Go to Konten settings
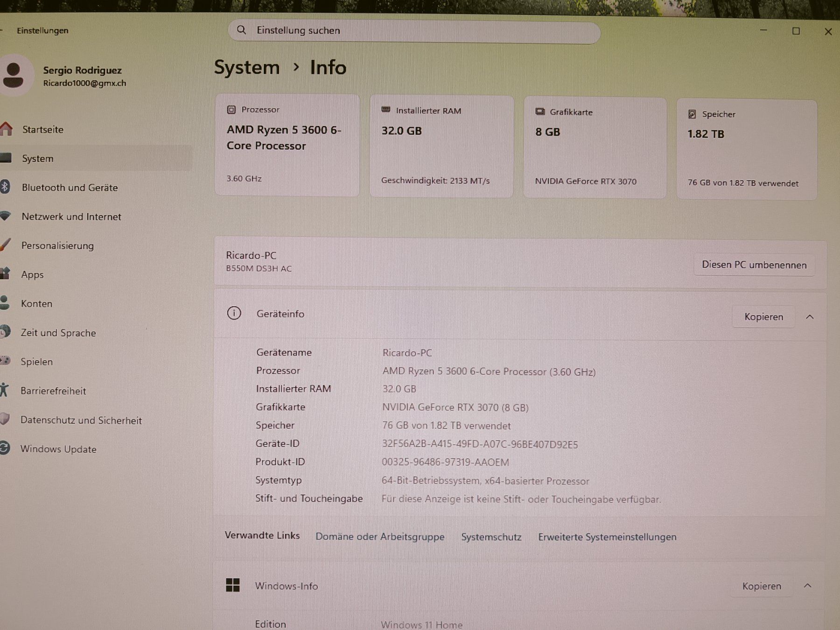This screenshot has width=840, height=630. [95, 303]
